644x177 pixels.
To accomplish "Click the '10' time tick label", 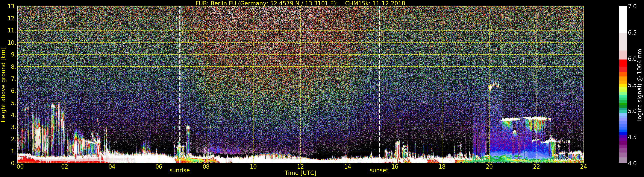I will click(253, 167).
